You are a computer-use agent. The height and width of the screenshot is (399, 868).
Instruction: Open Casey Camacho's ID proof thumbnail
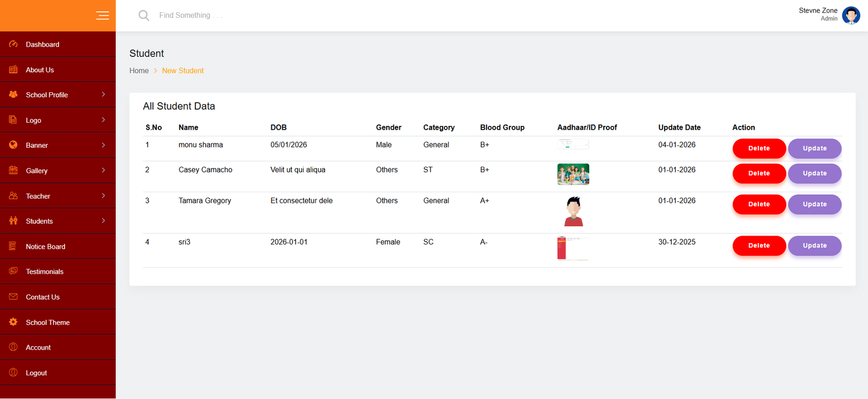tap(573, 174)
